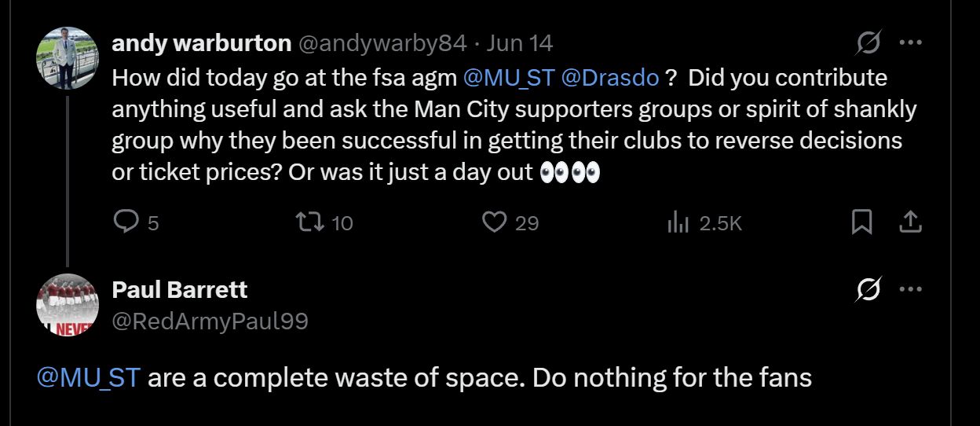Image resolution: width=980 pixels, height=426 pixels.
Task: Share andy warburton's tweet
Action: tap(909, 223)
